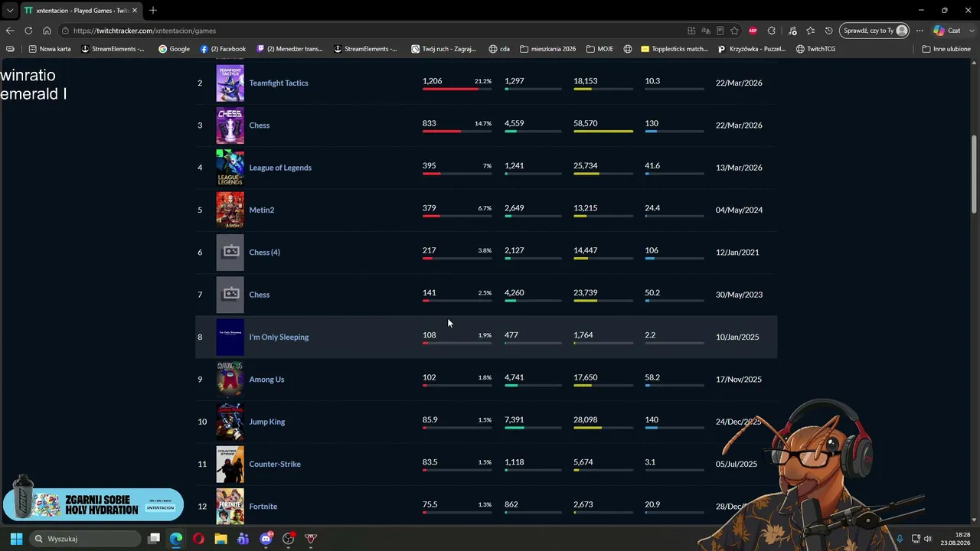The height and width of the screenshot is (551, 980).
Task: Click the Counter-Strike cover thumbnail
Action: 230,464
